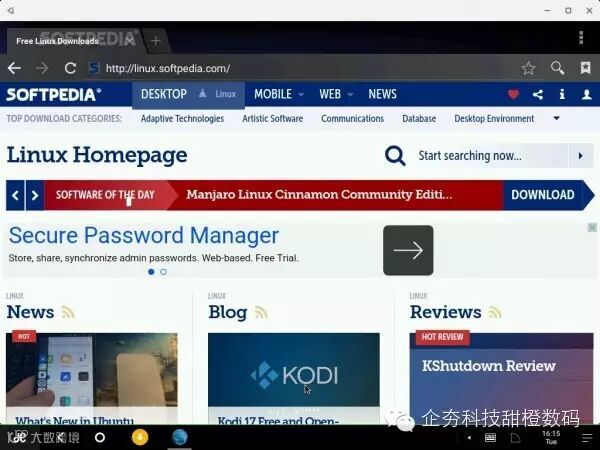Viewport: 600px width, 450px height.
Task: Click the window back triangle icon
Action: [x=11, y=10]
